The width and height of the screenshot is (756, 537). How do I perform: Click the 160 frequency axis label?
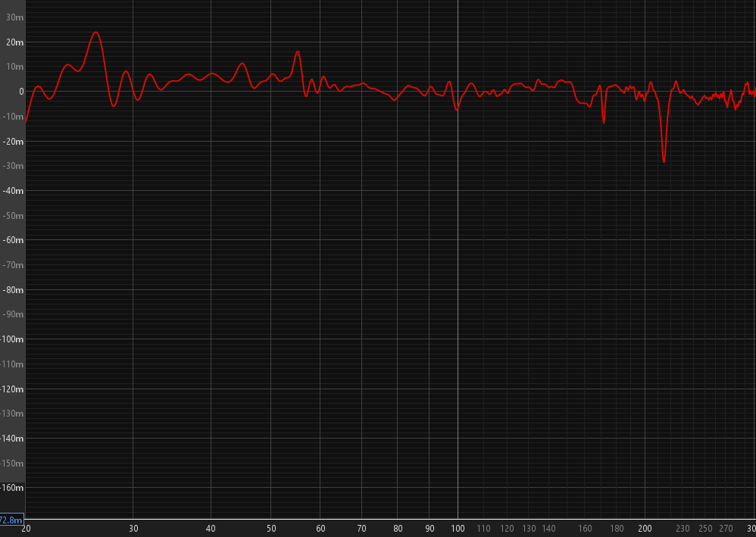pos(585,529)
